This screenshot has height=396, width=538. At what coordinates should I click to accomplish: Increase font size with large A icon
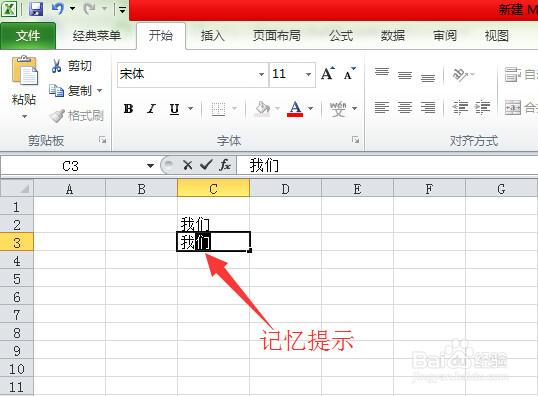[x=328, y=73]
